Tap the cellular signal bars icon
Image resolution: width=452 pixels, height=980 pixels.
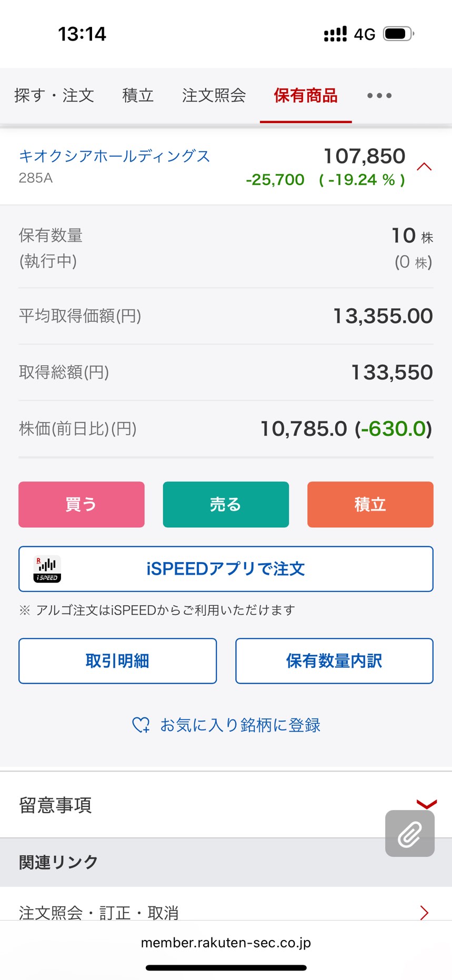point(335,34)
